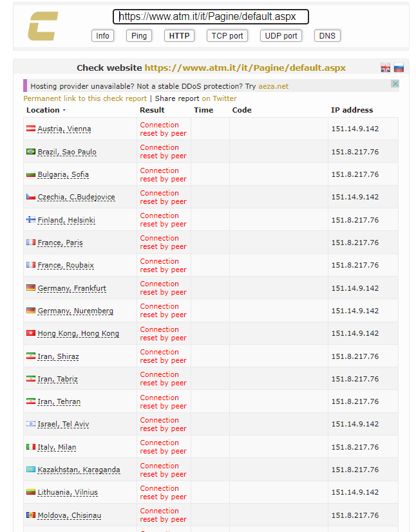
Task: Switch to Russian language flag
Action: (x=399, y=68)
